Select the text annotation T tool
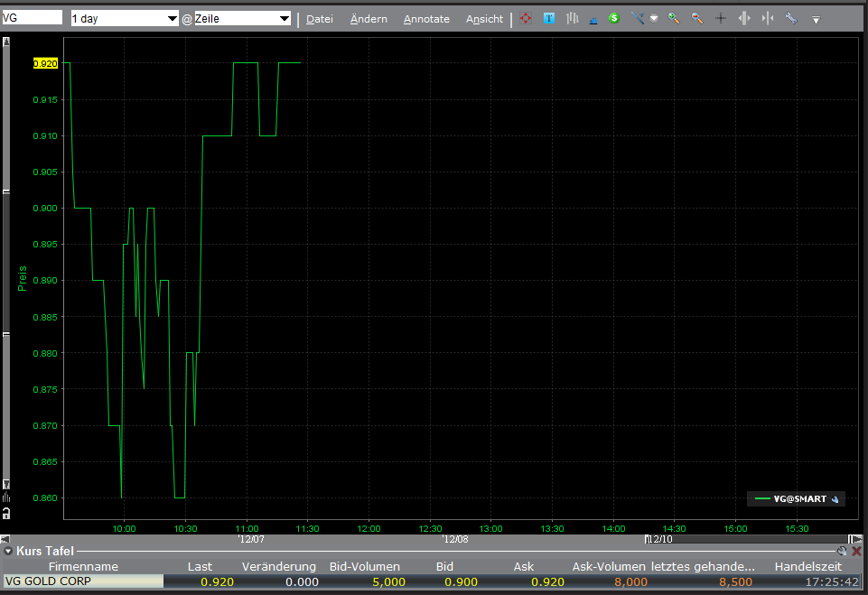This screenshot has height=595, width=868. tap(548, 18)
